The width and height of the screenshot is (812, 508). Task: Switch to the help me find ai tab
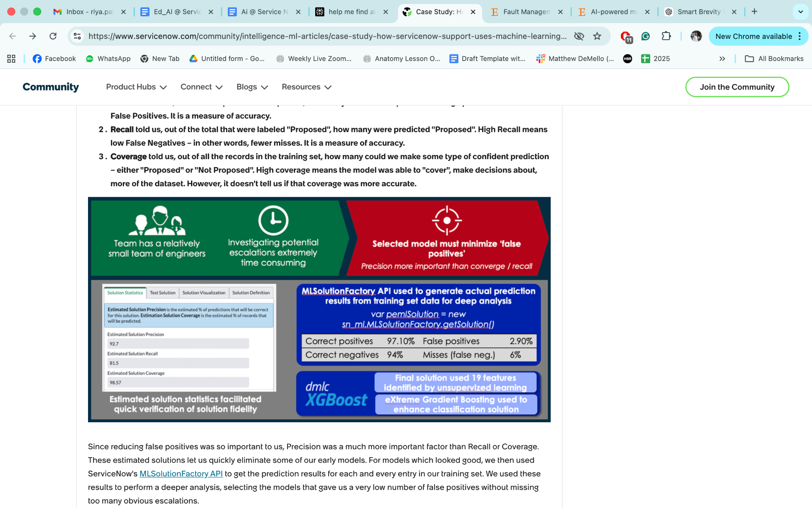click(x=351, y=12)
